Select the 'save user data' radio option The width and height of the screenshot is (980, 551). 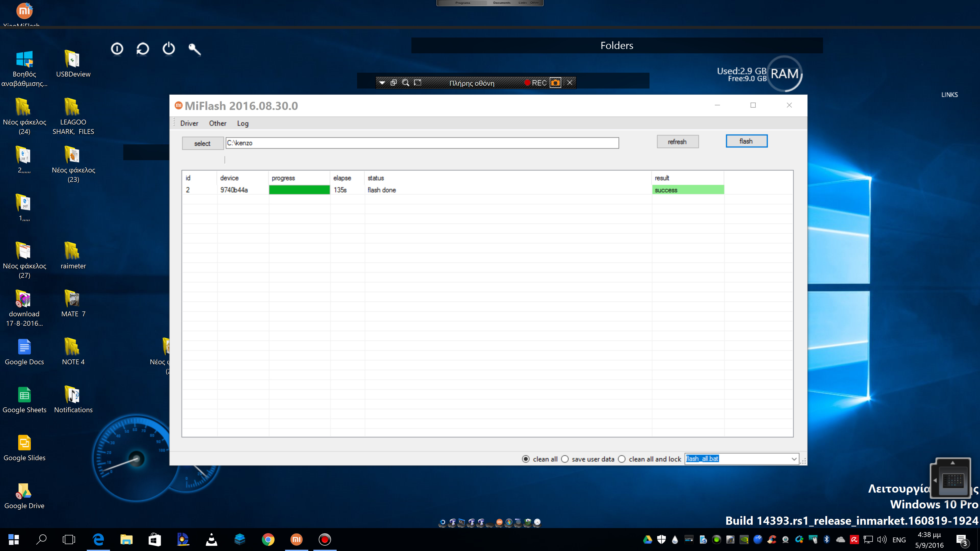[x=565, y=459]
